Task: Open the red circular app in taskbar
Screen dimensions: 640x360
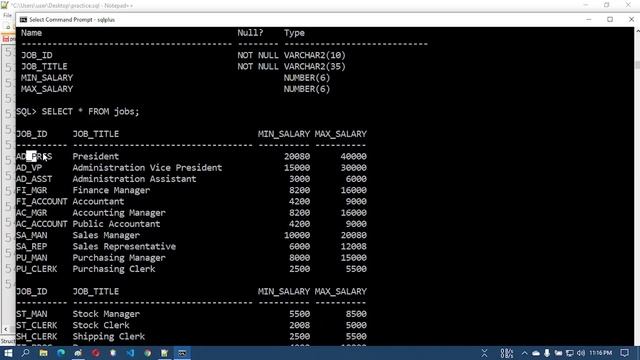Action: (x=96, y=353)
